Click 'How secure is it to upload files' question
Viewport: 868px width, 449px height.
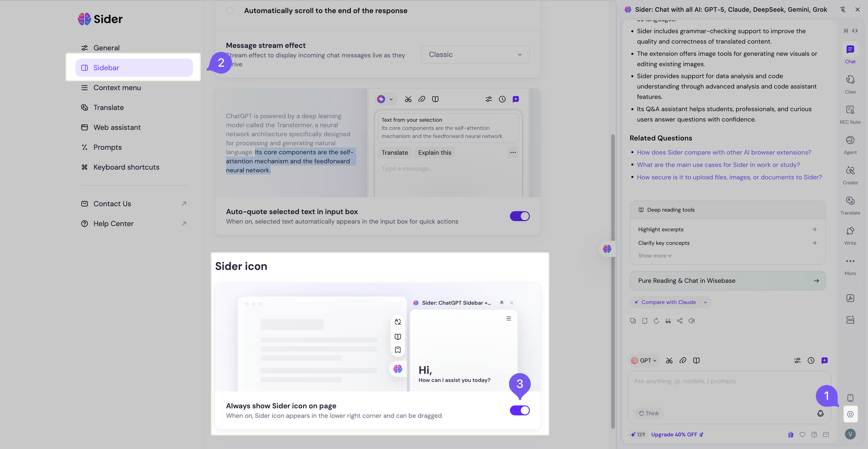pos(729,177)
